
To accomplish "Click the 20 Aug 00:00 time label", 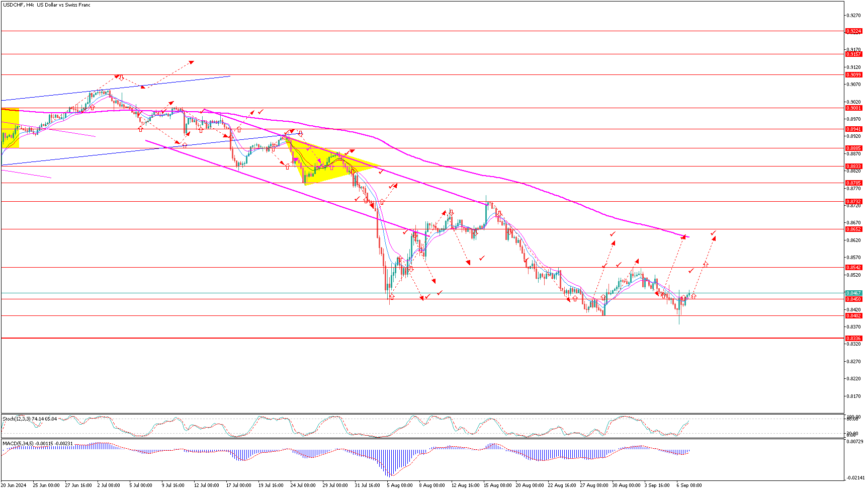I will click(x=530, y=485).
